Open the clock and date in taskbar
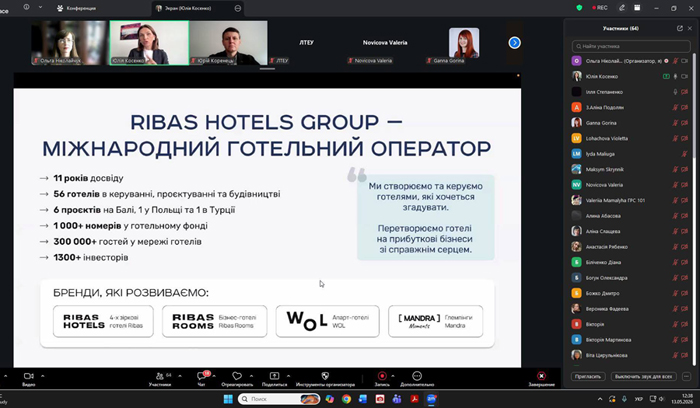This screenshot has height=408, width=700. tap(681, 399)
